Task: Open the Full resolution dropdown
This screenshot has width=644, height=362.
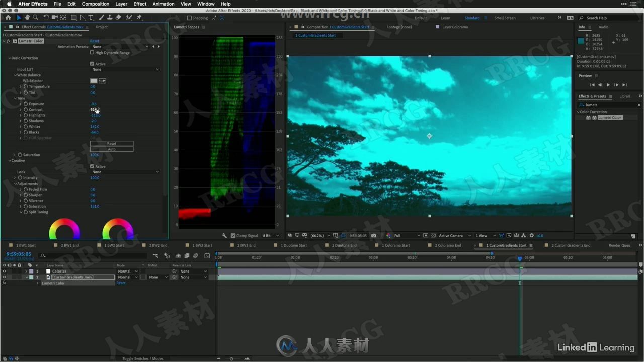Action: [x=407, y=236]
